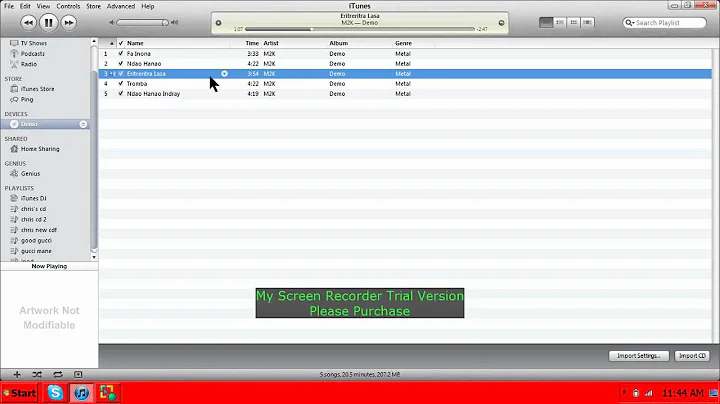Eject the Demo CD

click(83, 124)
